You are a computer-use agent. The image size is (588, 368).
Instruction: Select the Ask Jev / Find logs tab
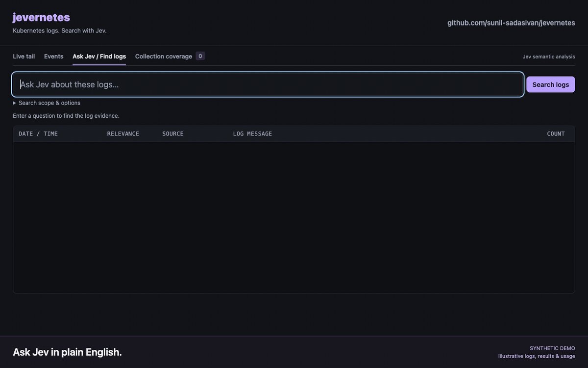pyautogui.click(x=99, y=56)
